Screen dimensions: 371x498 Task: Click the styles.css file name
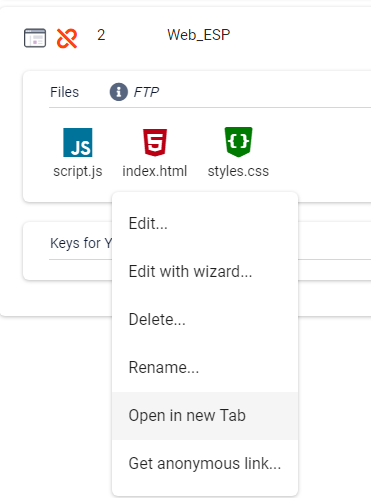click(x=238, y=171)
